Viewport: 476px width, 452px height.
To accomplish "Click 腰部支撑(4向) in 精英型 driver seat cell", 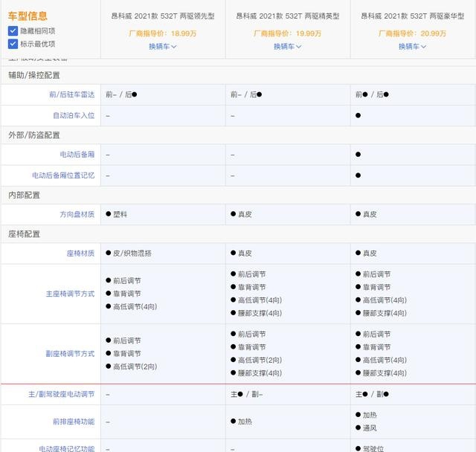I will click(256, 313).
